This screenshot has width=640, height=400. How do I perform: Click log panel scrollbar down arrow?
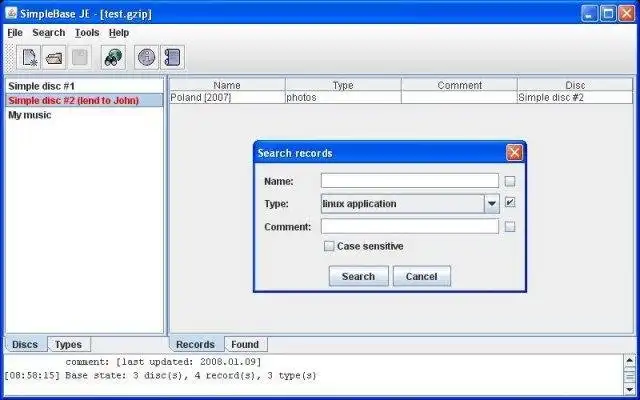coord(629,389)
